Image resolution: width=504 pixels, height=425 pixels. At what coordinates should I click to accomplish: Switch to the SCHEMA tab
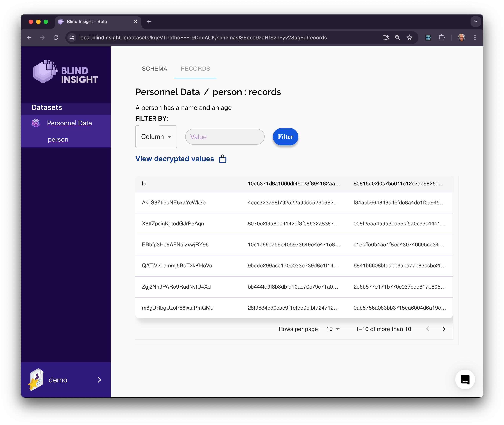pyautogui.click(x=155, y=69)
